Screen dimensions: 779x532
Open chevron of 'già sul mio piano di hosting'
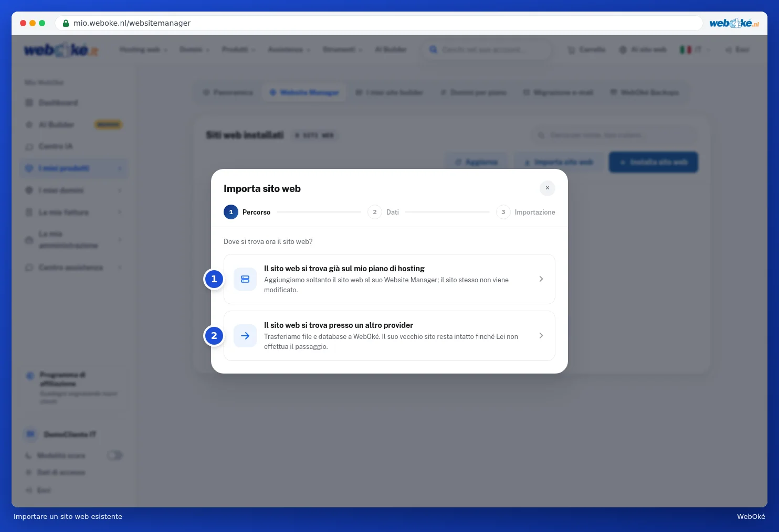[541, 279]
